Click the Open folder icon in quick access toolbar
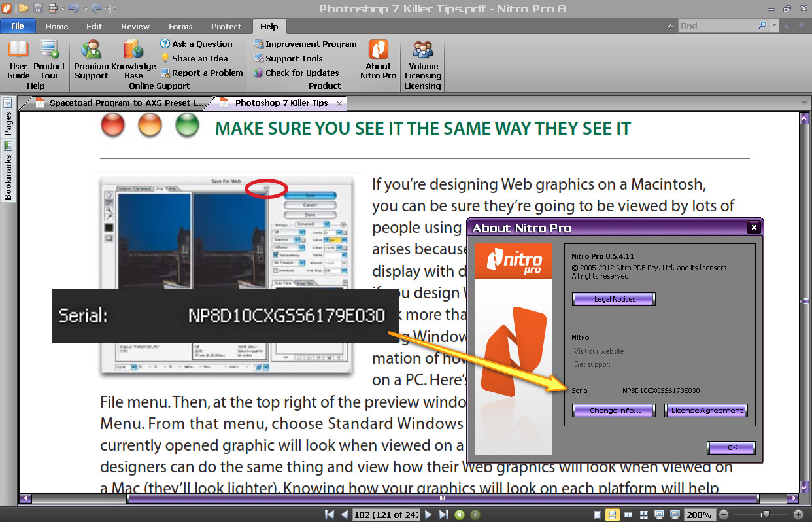 [24, 9]
